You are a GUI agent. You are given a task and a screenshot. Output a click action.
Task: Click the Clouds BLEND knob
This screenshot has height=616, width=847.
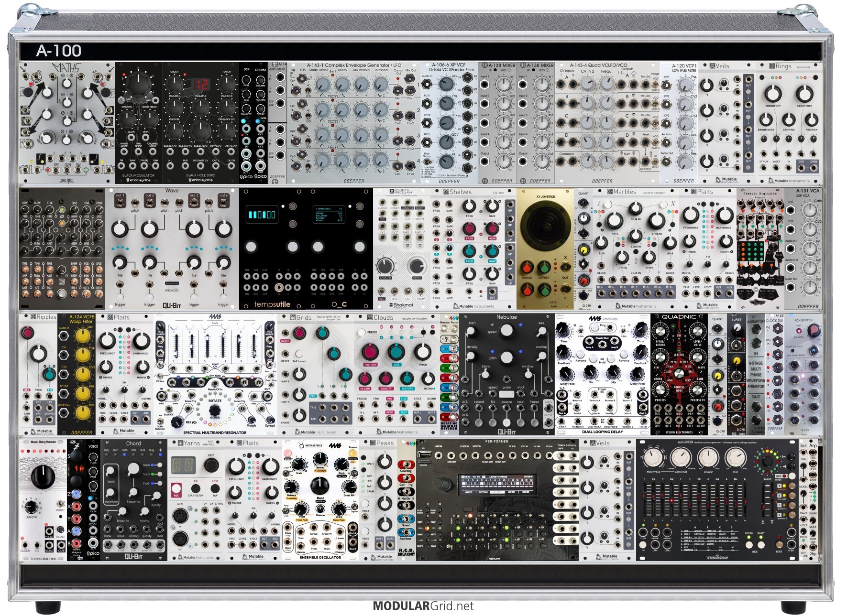(x=429, y=378)
